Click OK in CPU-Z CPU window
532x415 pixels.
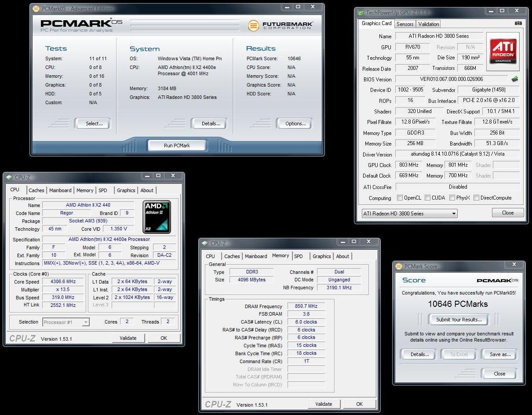coord(164,338)
